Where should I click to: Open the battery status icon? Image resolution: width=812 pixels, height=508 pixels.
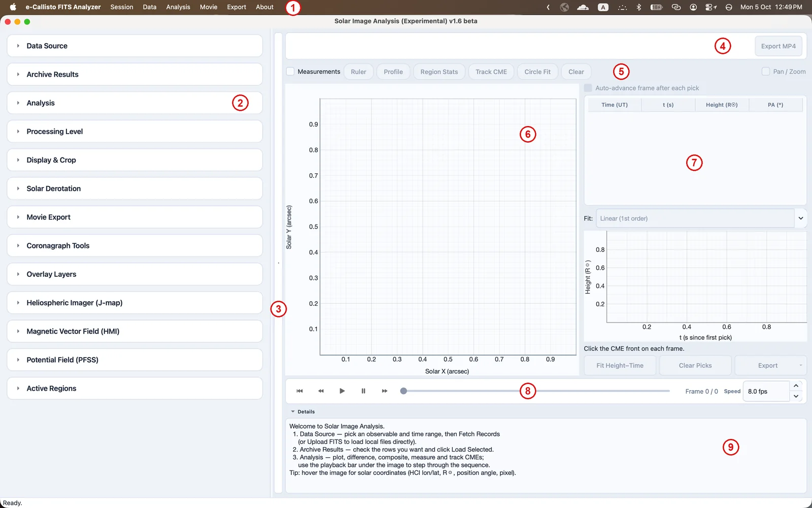(x=657, y=7)
